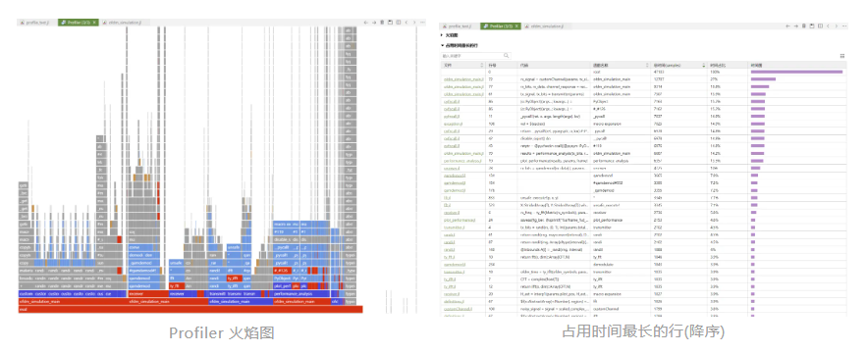Delete profile with left pane trash icon
The image size is (868, 354).
382,23
